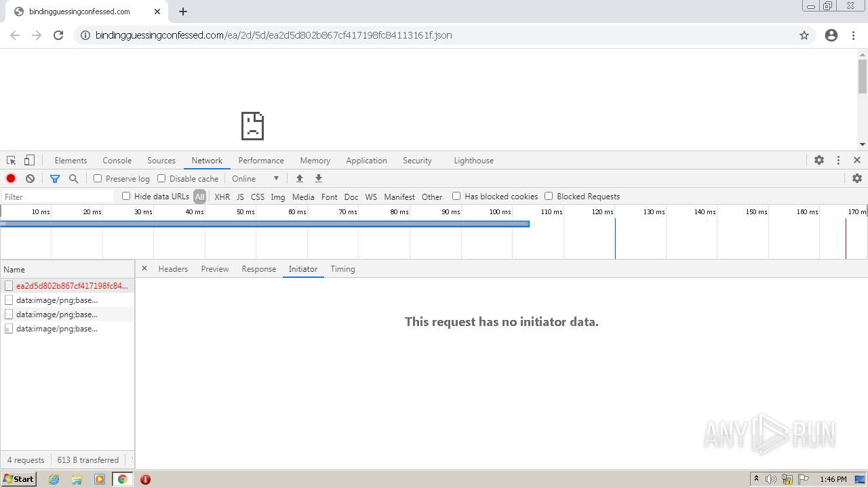Open network settings gear icon
The height and width of the screenshot is (488, 868).
click(x=857, y=178)
